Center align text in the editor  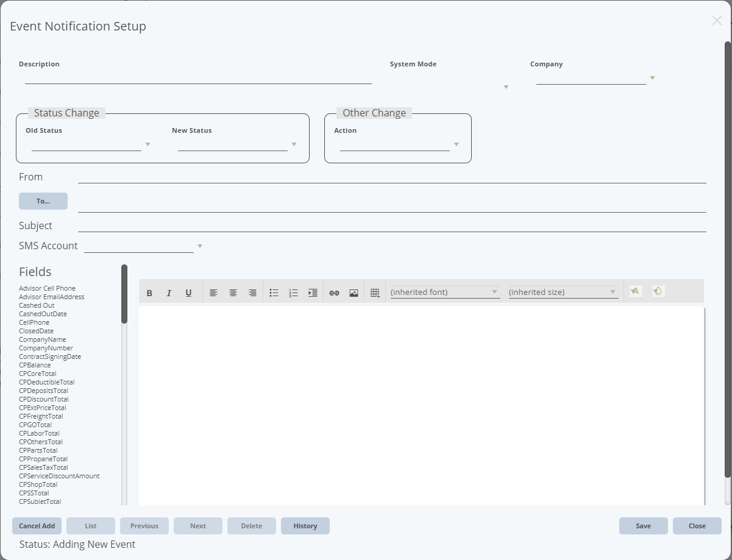pyautogui.click(x=233, y=293)
